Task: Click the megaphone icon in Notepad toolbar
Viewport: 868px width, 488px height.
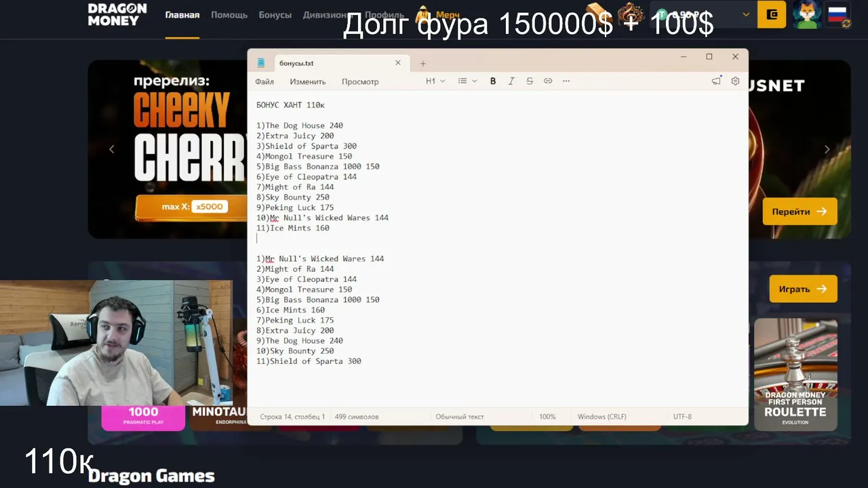Action: [716, 81]
